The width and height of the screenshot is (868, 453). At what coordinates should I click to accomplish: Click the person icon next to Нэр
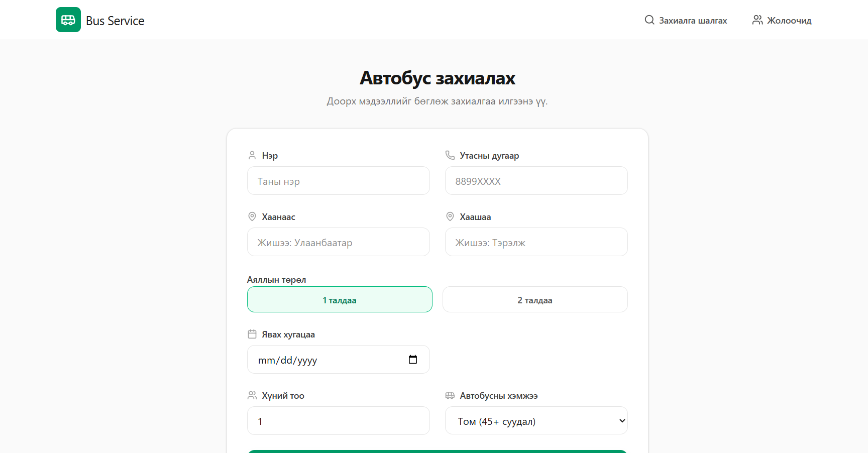[252, 155]
